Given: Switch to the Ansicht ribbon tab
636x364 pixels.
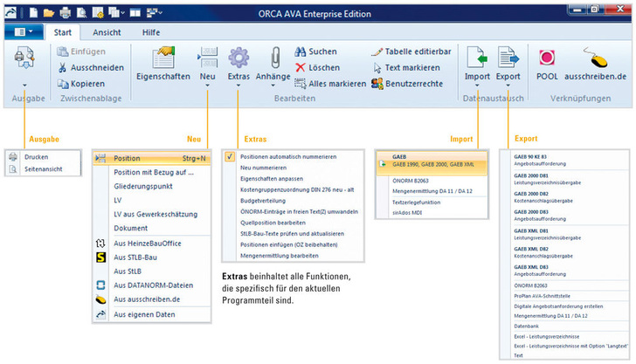Looking at the screenshot, I should pos(107,31).
